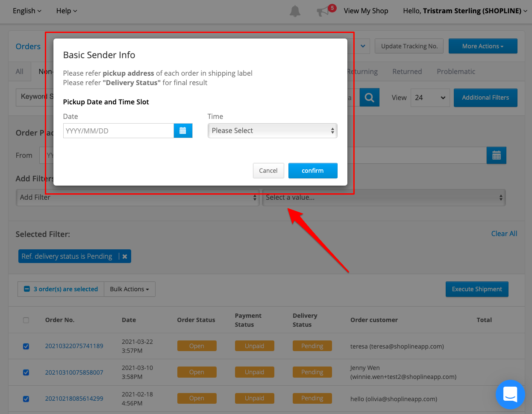Uncheck order 20210310075858007
The image size is (532, 414).
26,373
